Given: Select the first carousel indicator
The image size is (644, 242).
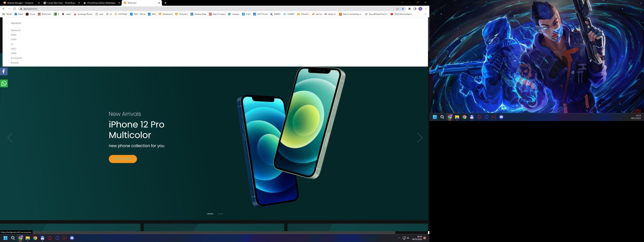Looking at the screenshot, I should (x=210, y=214).
